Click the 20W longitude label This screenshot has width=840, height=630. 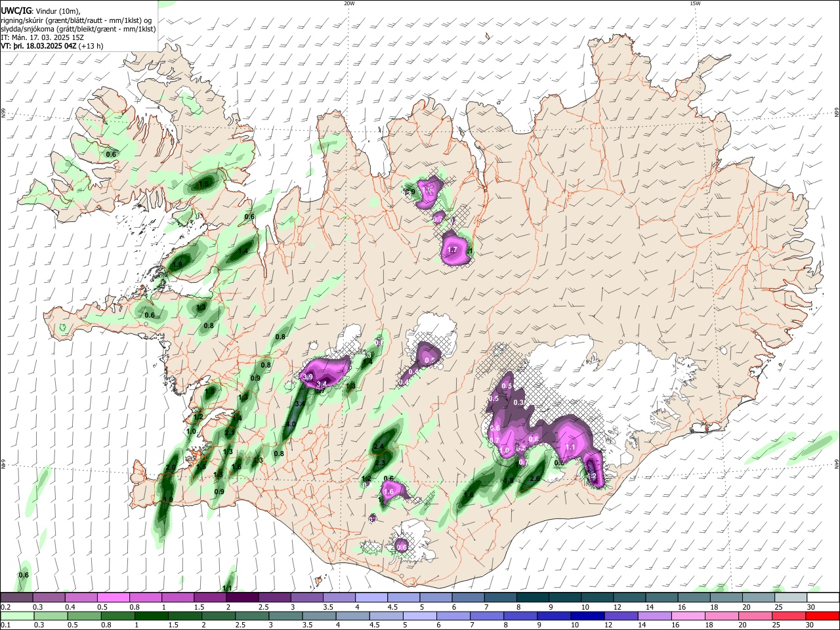click(349, 3)
